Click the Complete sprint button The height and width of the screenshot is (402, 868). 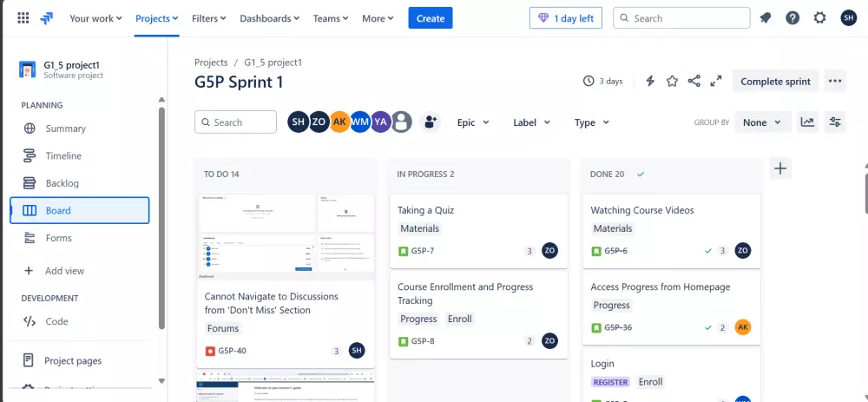pos(775,82)
